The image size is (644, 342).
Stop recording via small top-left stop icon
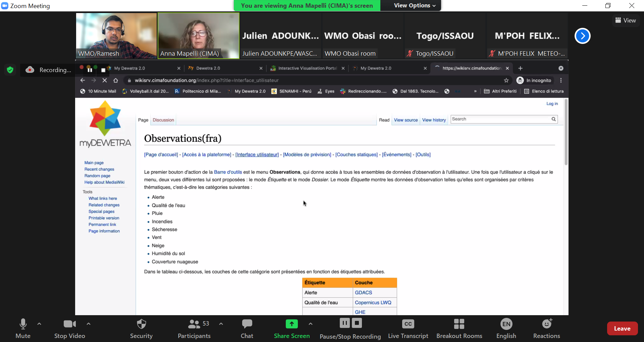point(103,70)
